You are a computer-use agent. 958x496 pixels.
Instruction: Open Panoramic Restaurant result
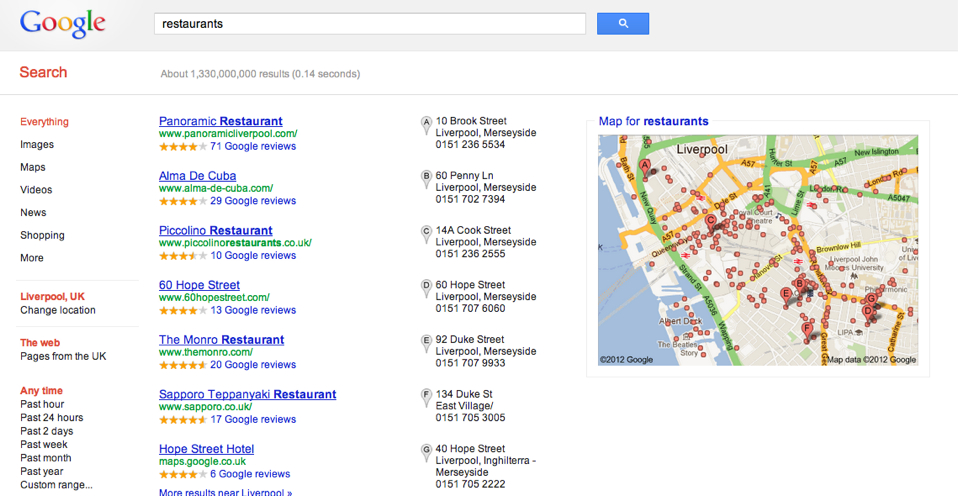point(221,121)
